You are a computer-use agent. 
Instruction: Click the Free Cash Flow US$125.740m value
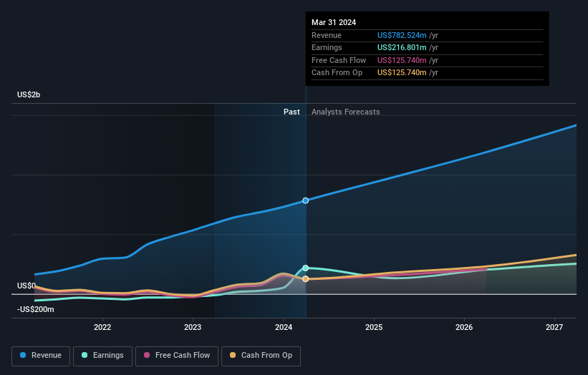[402, 60]
